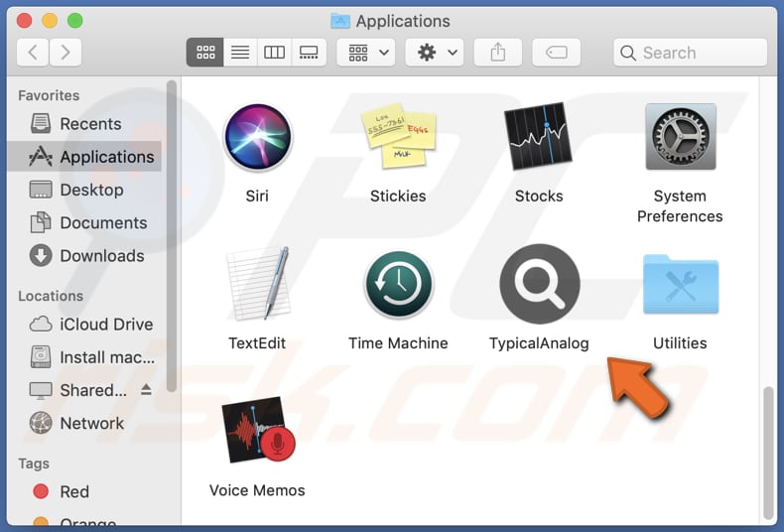Open the Stickies app icon
Viewport: 784px width, 532px height.
click(x=399, y=136)
